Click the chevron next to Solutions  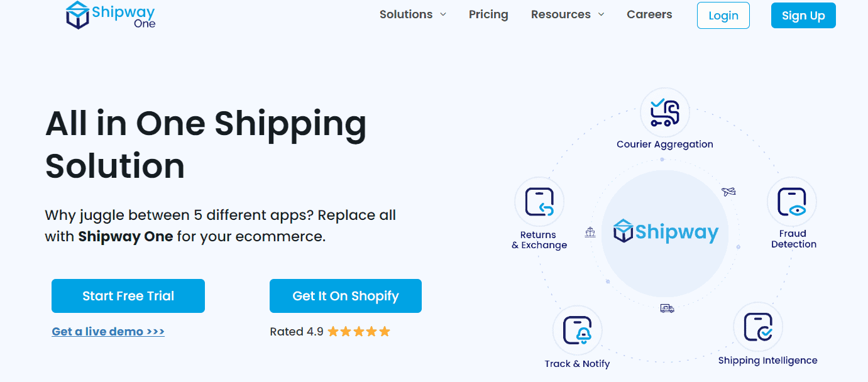coord(443,14)
